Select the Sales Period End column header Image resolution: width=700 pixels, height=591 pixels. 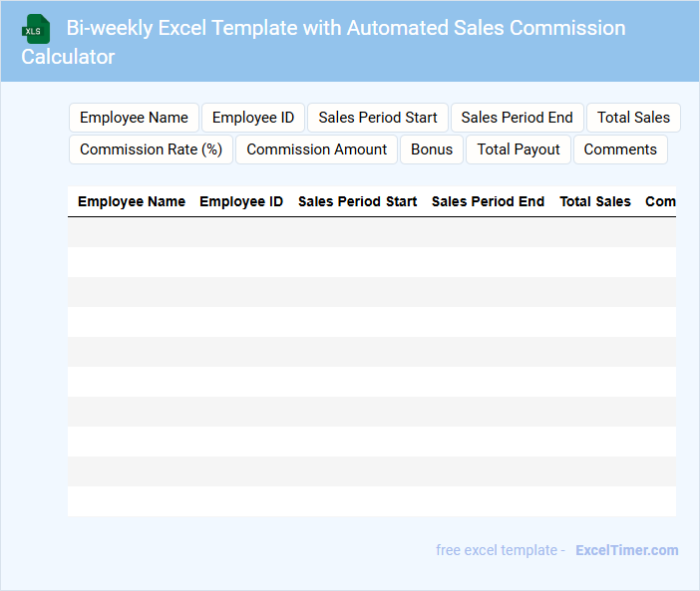click(488, 201)
